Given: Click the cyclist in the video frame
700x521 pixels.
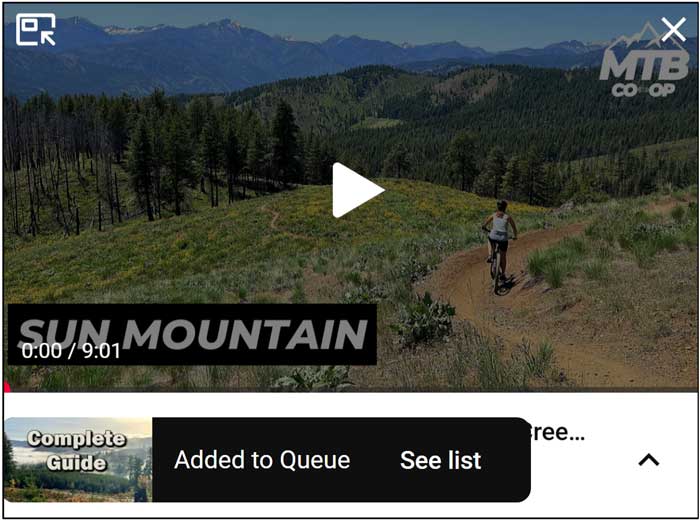Looking at the screenshot, I should tap(500, 247).
